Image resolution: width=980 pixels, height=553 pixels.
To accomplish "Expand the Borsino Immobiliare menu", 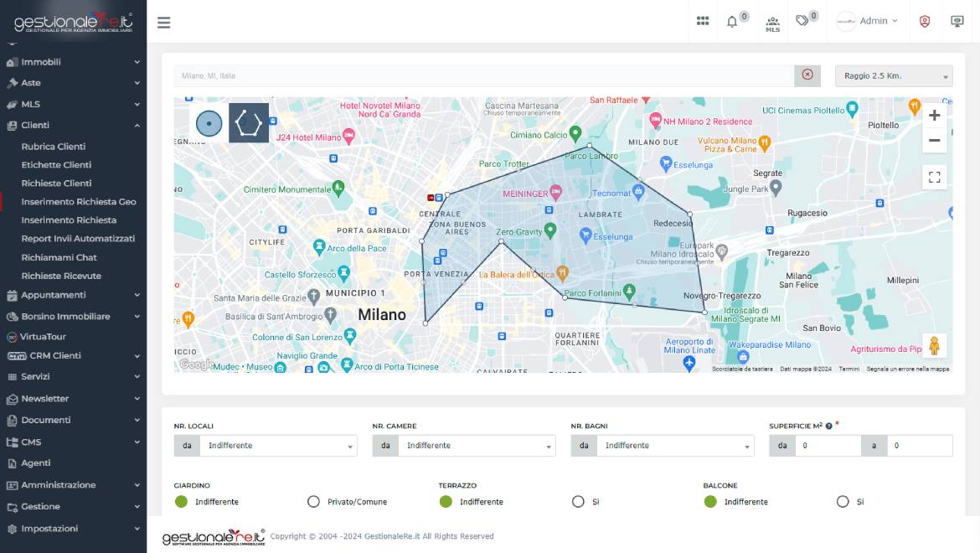I will (x=73, y=316).
